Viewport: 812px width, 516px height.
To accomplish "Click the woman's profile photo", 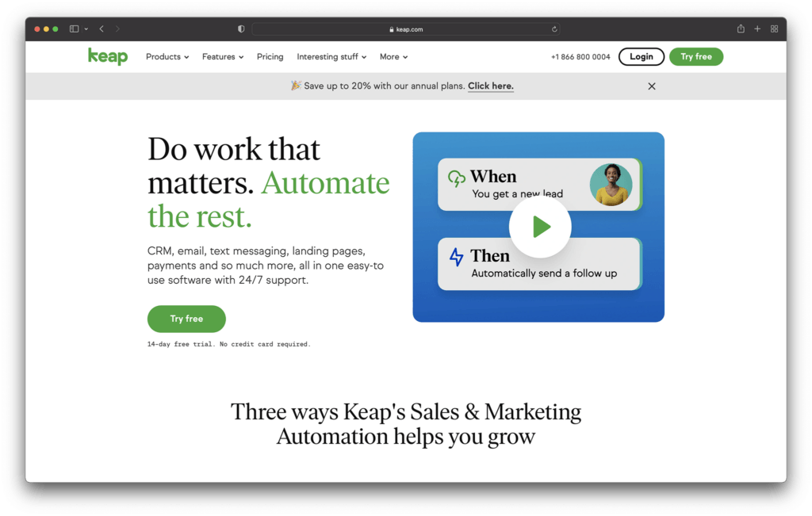I will point(611,185).
